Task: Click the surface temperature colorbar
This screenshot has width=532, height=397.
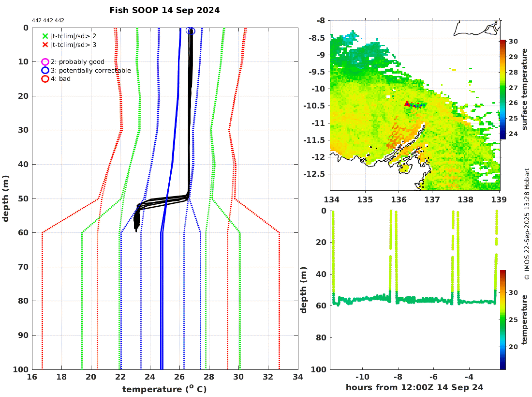Action: [x=503, y=89]
